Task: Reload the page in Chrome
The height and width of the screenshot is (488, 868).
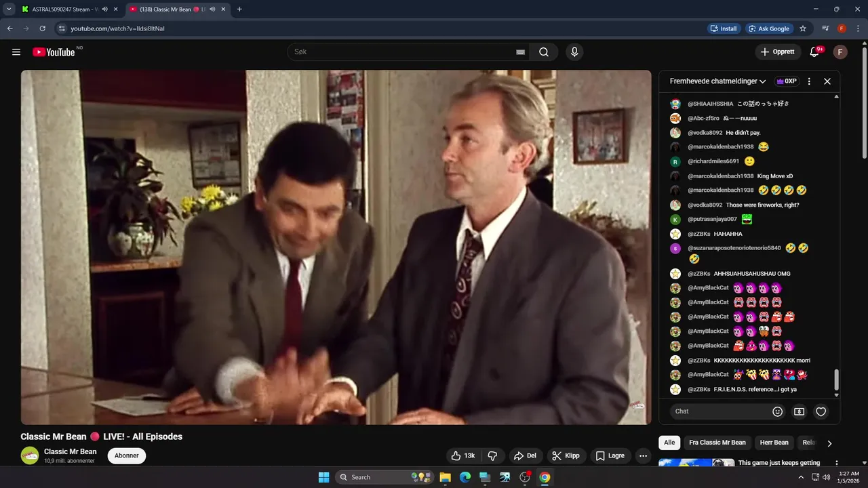Action: click(x=42, y=28)
